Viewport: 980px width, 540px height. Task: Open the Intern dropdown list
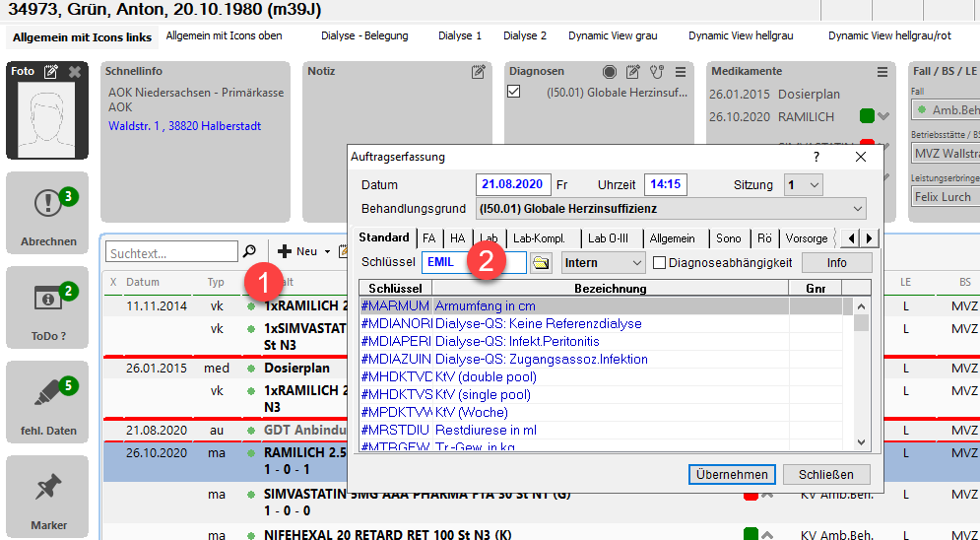click(x=635, y=263)
